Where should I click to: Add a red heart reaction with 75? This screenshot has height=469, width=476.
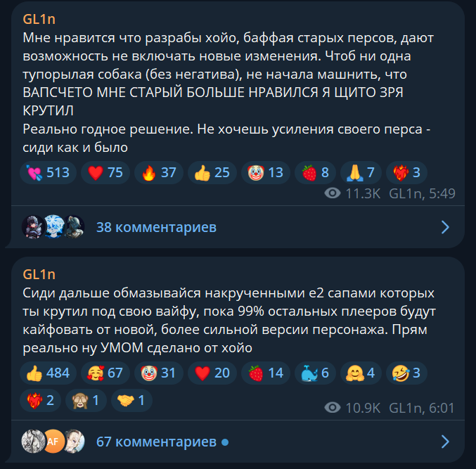pos(105,173)
